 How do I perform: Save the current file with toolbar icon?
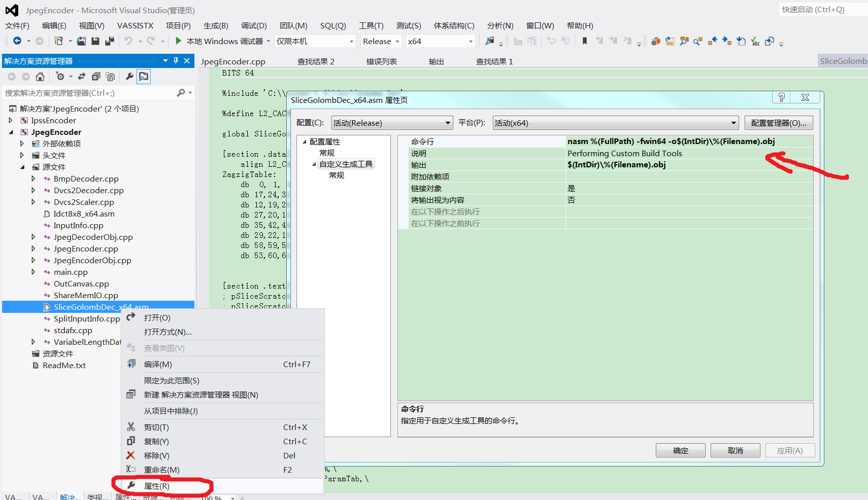(95, 41)
